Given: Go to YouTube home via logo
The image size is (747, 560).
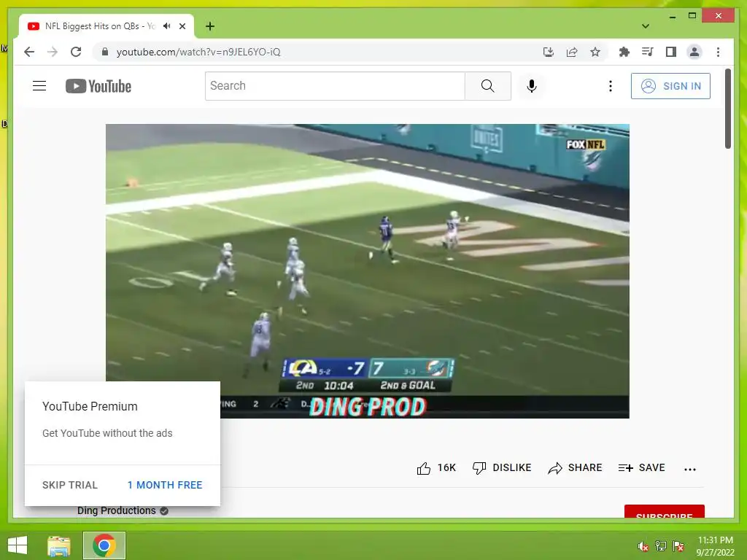Looking at the screenshot, I should 98,86.
